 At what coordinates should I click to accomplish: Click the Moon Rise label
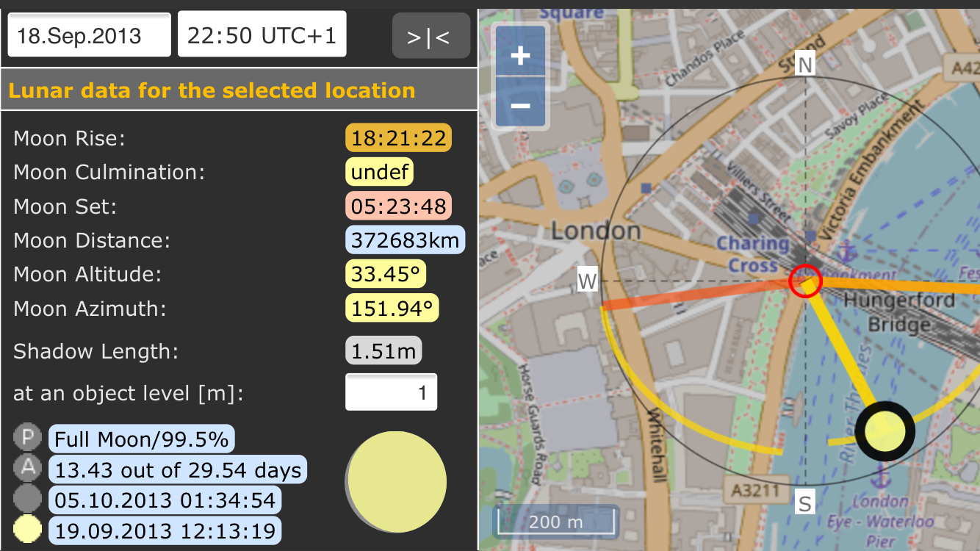pos(70,138)
